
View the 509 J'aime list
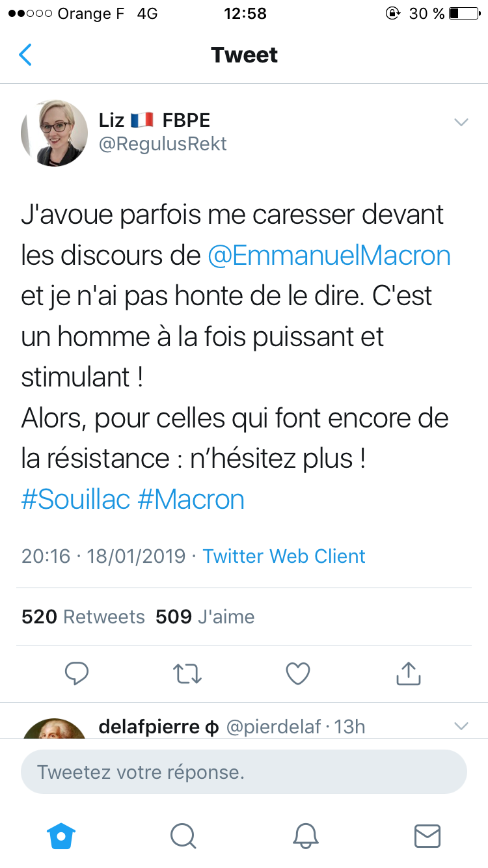[x=205, y=617]
